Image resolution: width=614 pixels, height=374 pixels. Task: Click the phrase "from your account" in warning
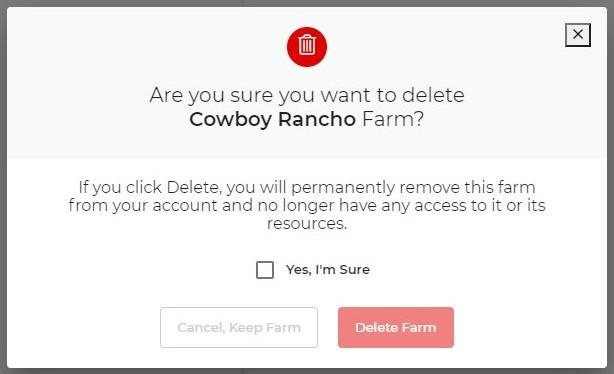143,206
